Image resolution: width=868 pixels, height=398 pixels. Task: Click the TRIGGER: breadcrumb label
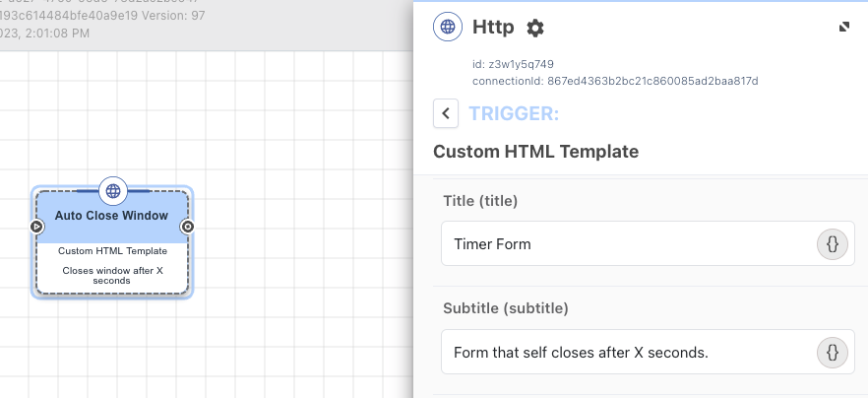point(514,113)
